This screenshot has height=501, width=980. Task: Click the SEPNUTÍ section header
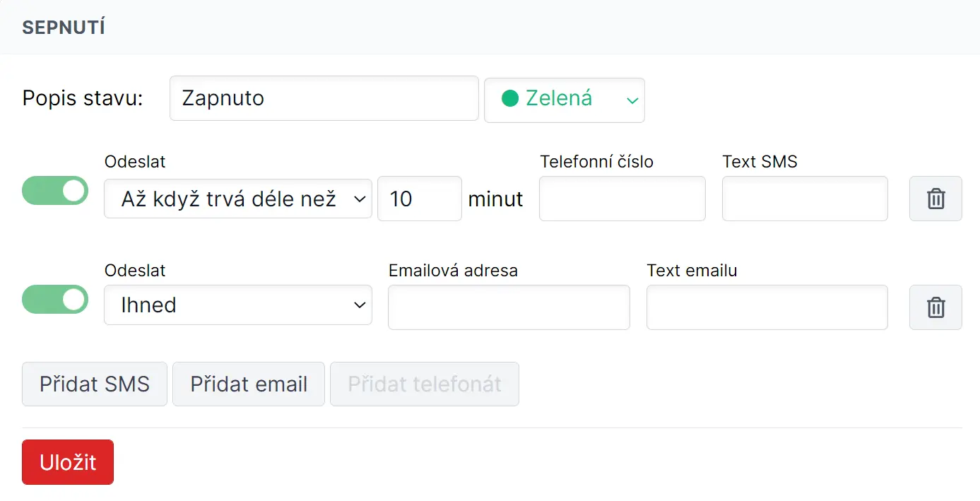point(64,26)
